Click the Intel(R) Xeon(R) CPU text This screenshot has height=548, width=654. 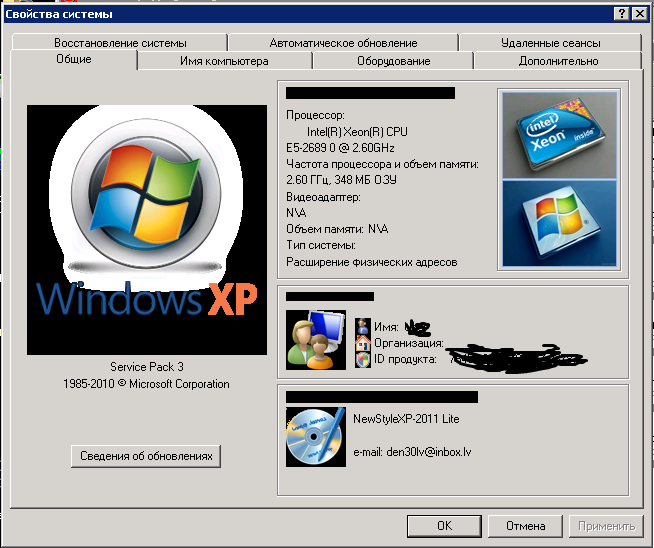357,132
